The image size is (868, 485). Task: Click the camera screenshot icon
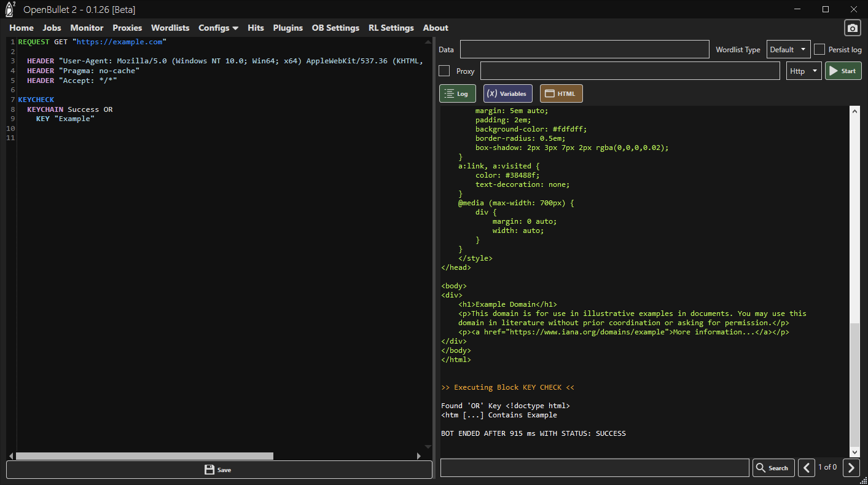point(852,28)
